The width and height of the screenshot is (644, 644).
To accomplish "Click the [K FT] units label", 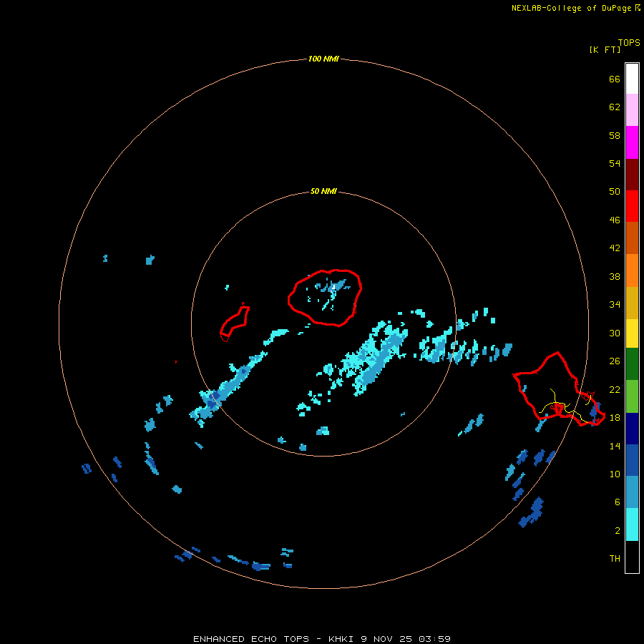I will 605,49.
